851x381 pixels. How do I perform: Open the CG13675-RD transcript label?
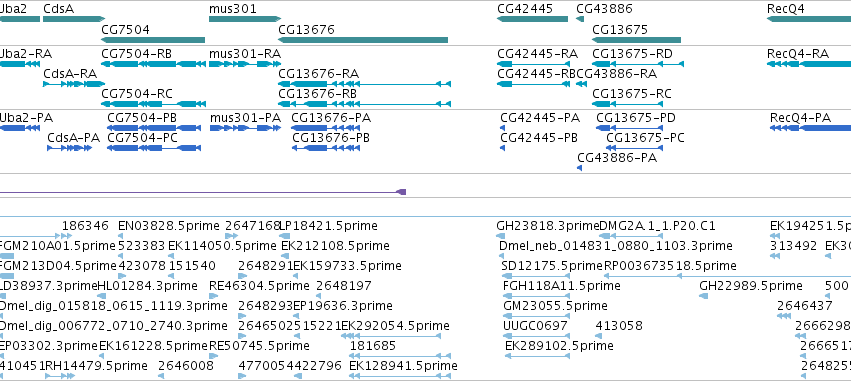(632, 54)
